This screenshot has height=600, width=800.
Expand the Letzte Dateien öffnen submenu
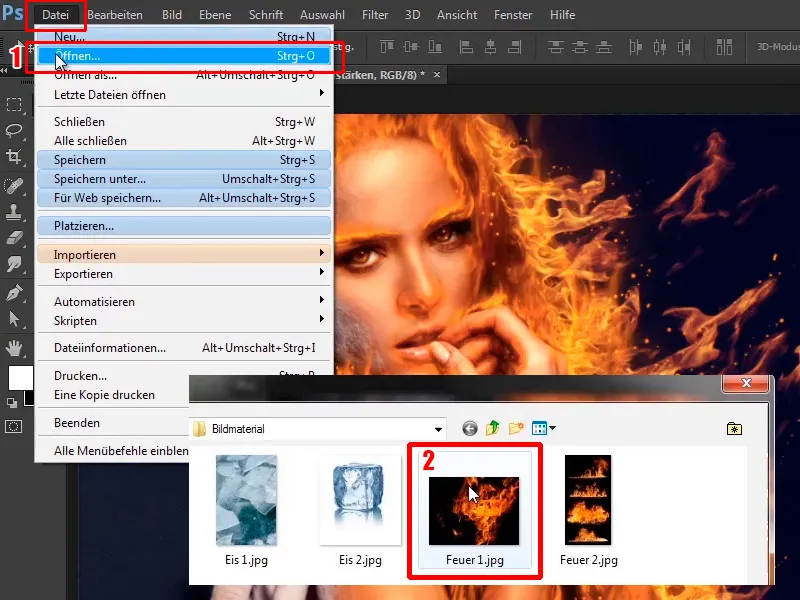(x=184, y=94)
